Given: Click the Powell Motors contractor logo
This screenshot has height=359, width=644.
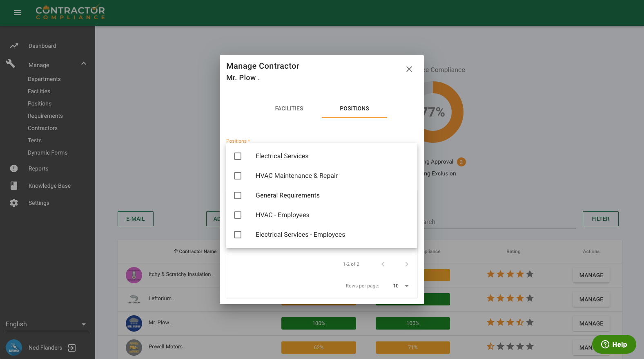Looking at the screenshot, I should click(134, 348).
